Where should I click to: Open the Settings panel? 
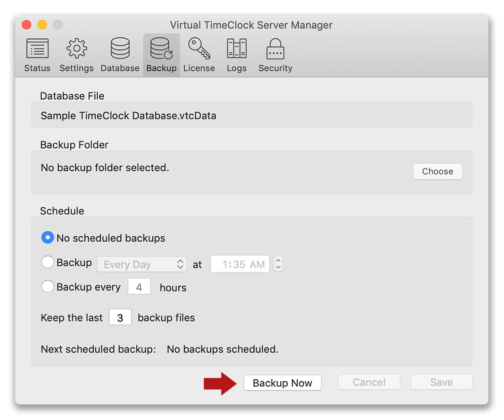(x=76, y=54)
